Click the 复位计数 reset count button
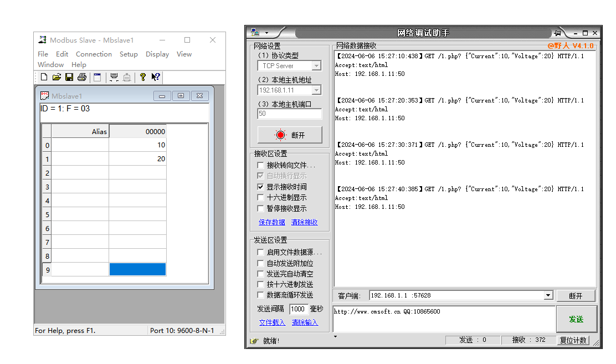 click(x=573, y=340)
